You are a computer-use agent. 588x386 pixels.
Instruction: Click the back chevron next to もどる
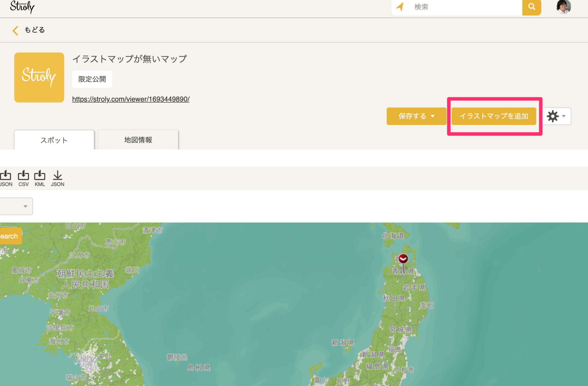click(15, 30)
